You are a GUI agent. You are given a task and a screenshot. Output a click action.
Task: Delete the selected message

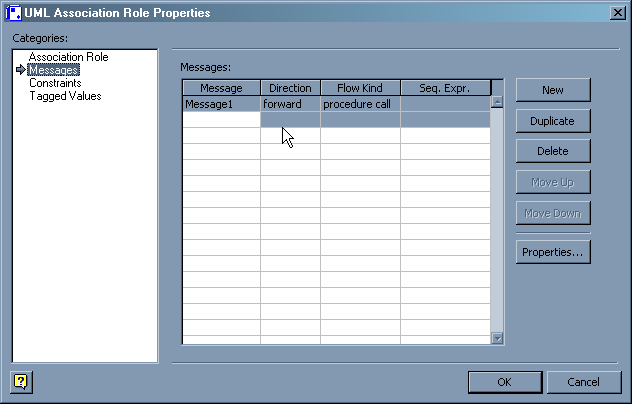[x=552, y=151]
